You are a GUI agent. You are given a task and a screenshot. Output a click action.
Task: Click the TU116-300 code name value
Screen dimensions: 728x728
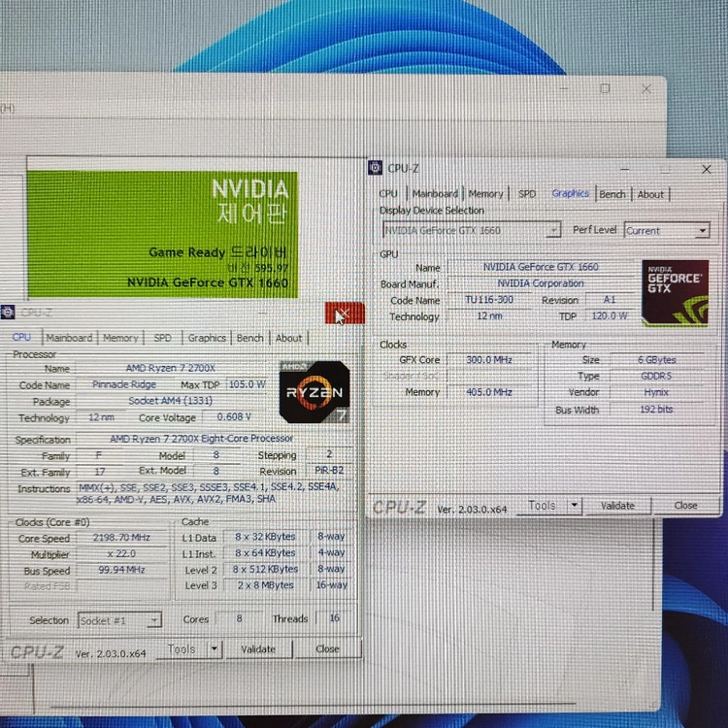[x=489, y=300]
